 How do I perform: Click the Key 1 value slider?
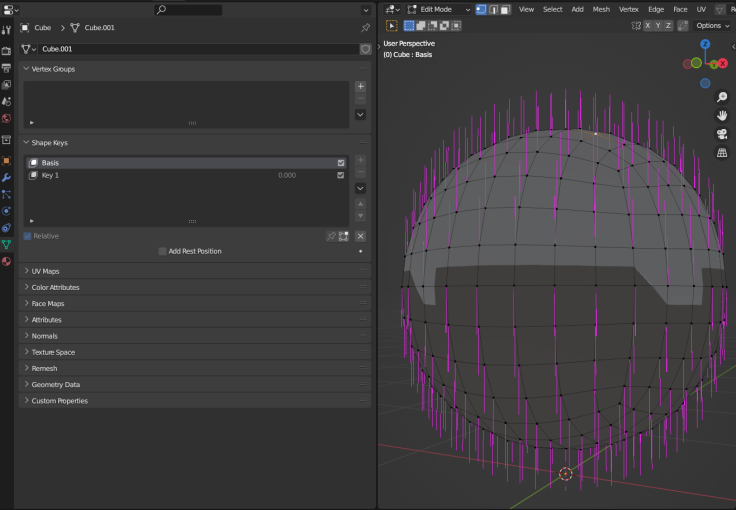point(287,175)
